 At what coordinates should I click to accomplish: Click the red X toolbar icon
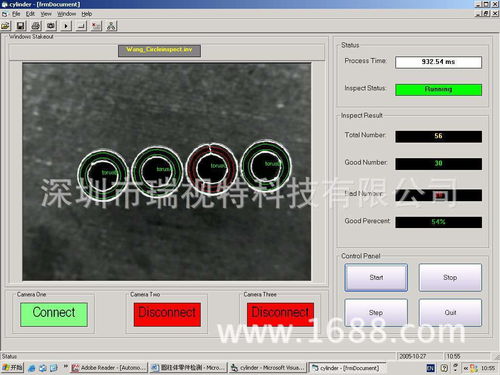[x=96, y=26]
